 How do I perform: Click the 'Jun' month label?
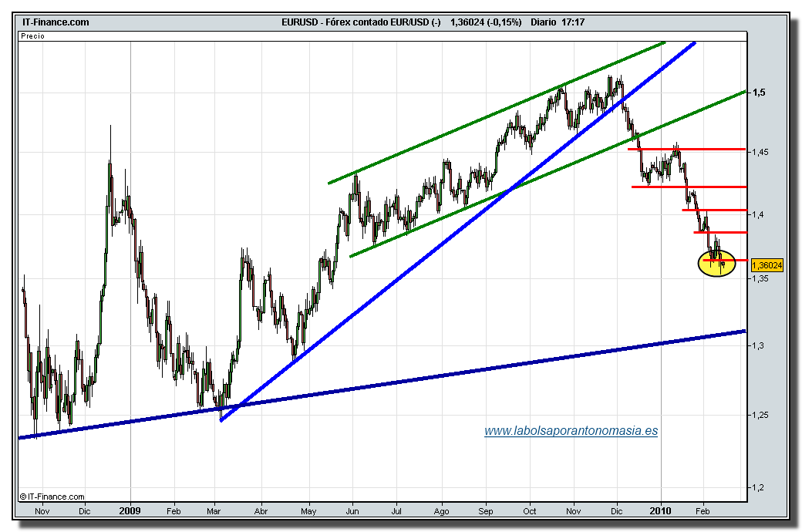tap(352, 511)
